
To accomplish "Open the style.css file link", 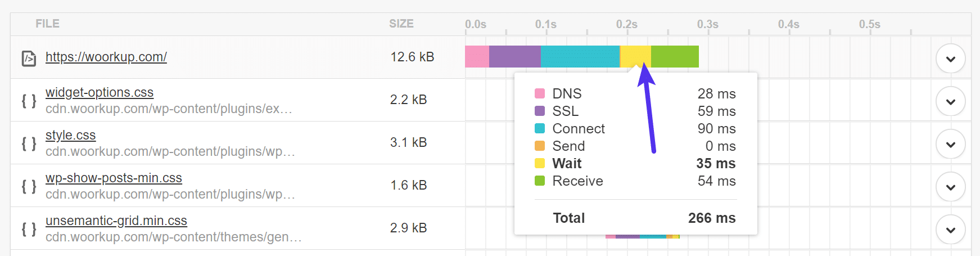I will [71, 135].
